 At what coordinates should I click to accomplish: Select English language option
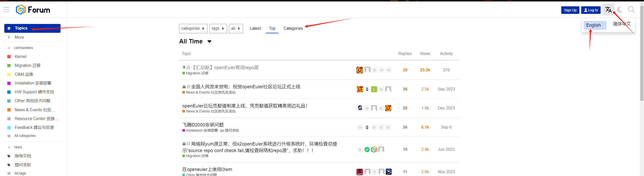point(593,25)
